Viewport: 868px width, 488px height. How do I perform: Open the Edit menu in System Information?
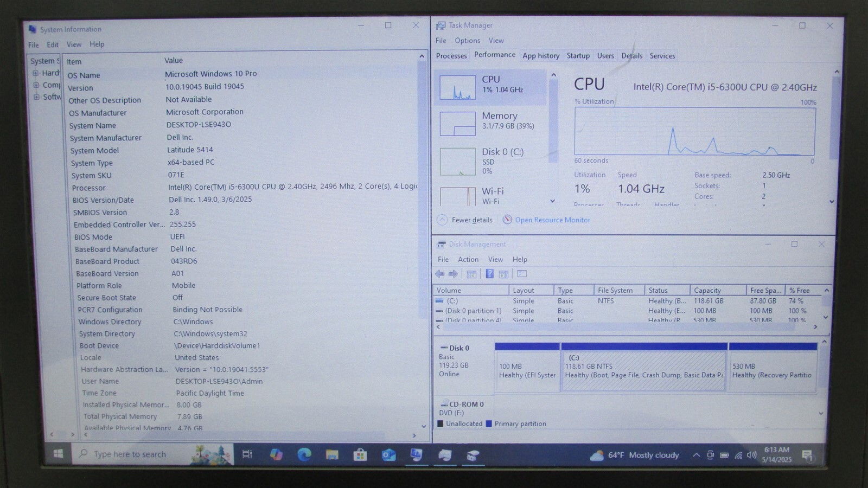[x=53, y=45]
